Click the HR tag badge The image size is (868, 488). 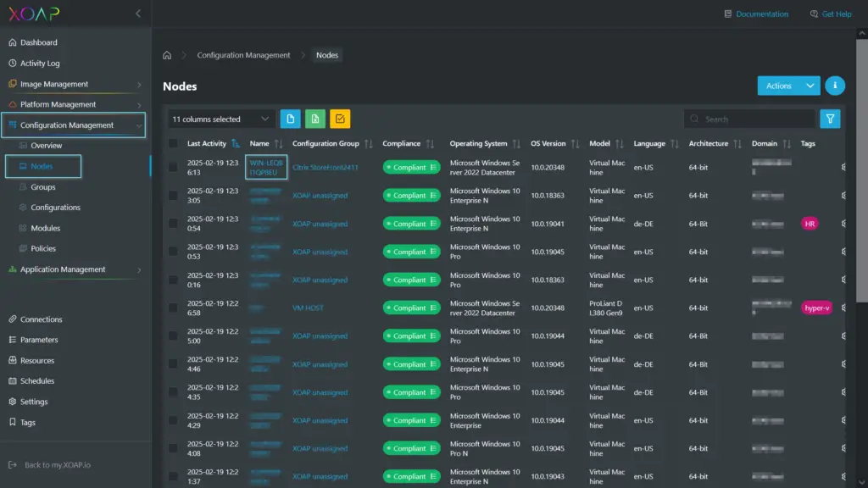tap(810, 223)
